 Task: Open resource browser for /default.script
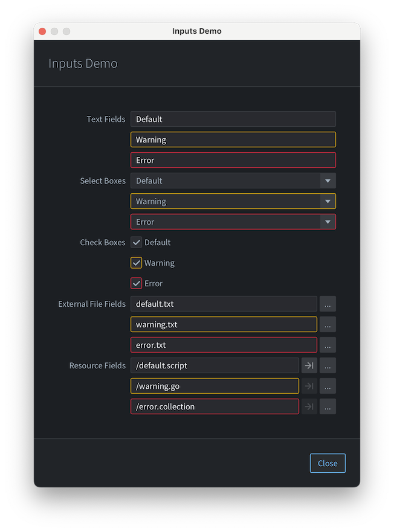[328, 365]
